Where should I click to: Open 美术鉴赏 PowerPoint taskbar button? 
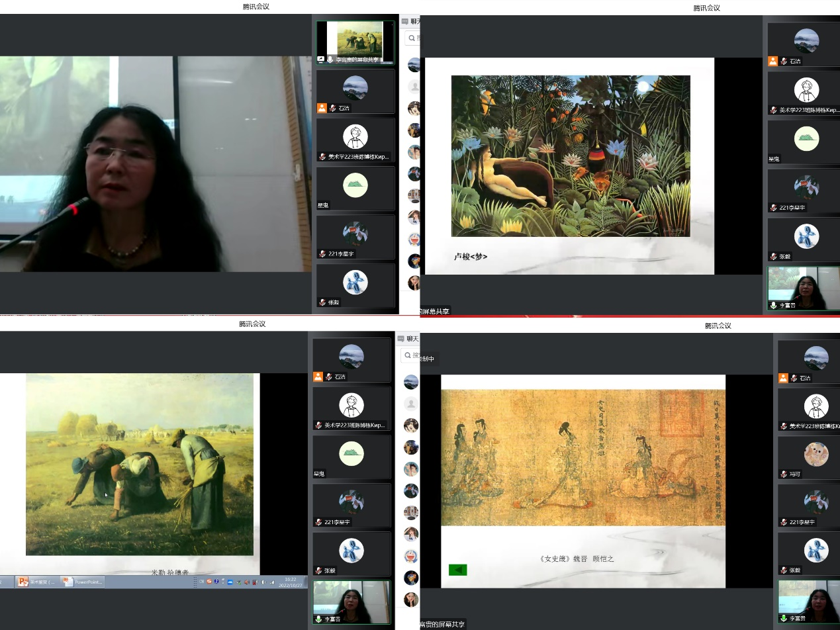[x=37, y=582]
